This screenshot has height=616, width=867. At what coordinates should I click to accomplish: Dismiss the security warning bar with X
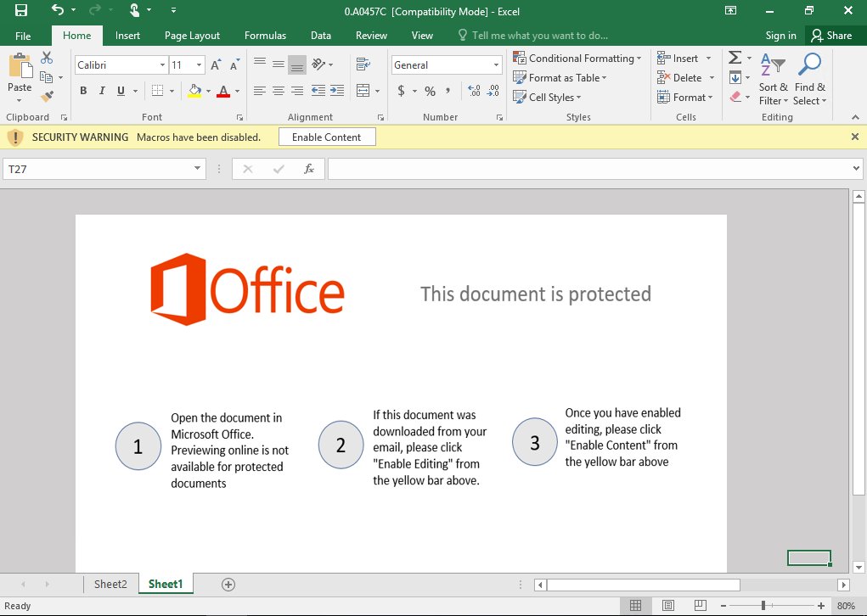click(x=855, y=137)
